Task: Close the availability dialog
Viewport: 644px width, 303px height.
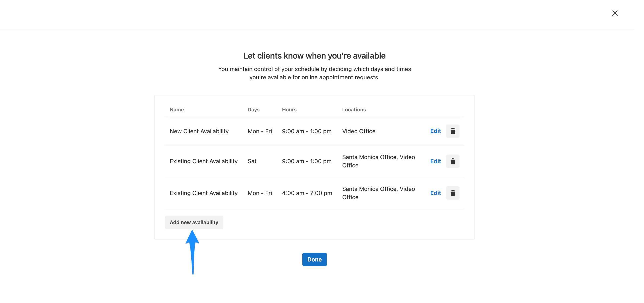Action: [x=615, y=13]
